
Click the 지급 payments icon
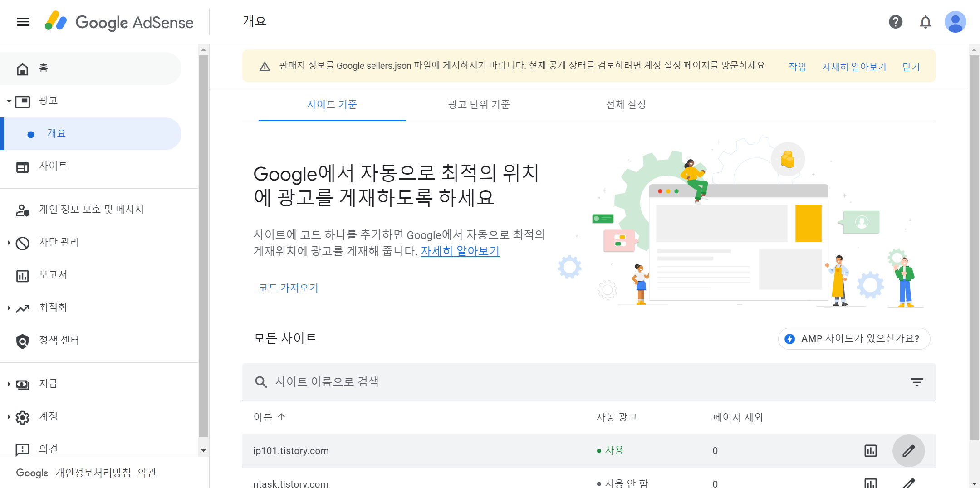pyautogui.click(x=23, y=385)
